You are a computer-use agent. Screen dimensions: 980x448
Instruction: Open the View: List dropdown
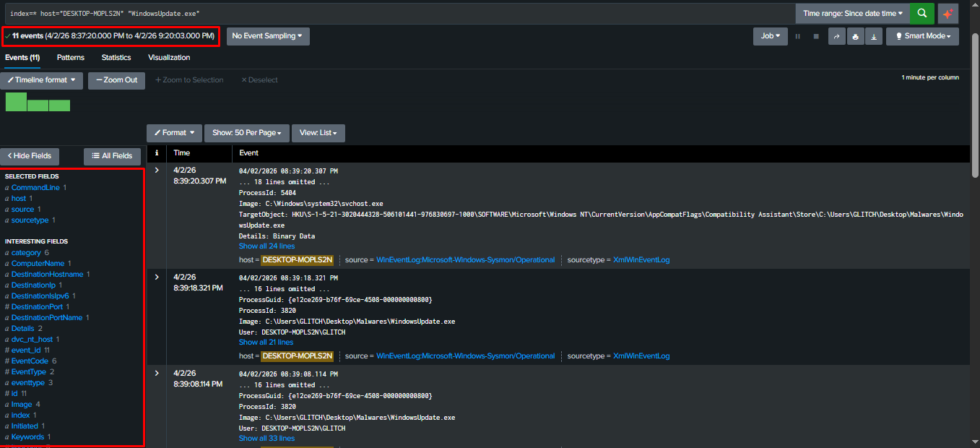tap(318, 133)
